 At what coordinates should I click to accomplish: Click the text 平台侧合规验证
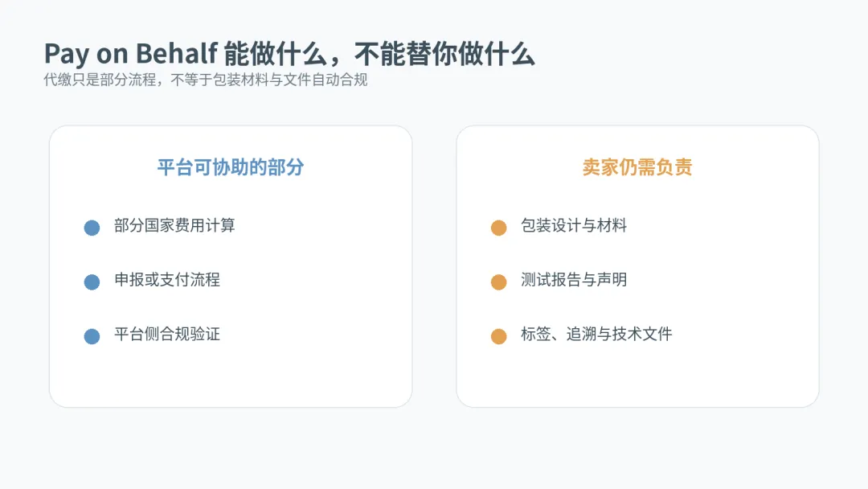(x=167, y=334)
